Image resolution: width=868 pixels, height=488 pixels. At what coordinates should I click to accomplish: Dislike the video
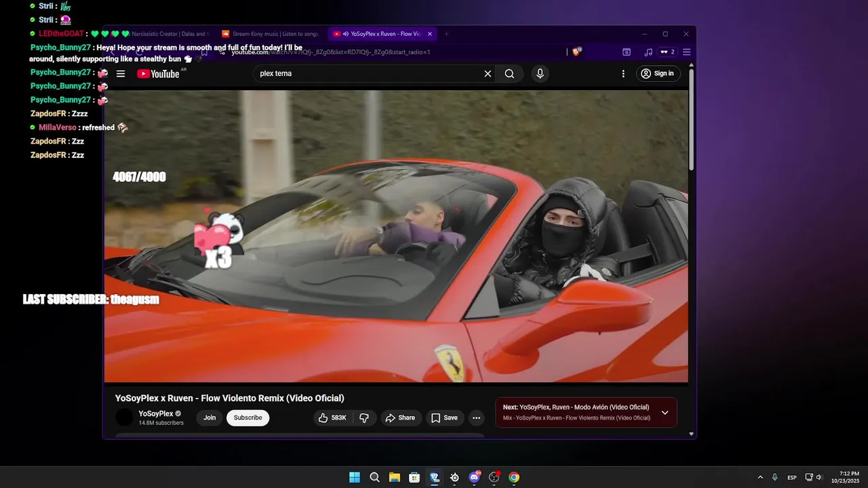point(364,418)
